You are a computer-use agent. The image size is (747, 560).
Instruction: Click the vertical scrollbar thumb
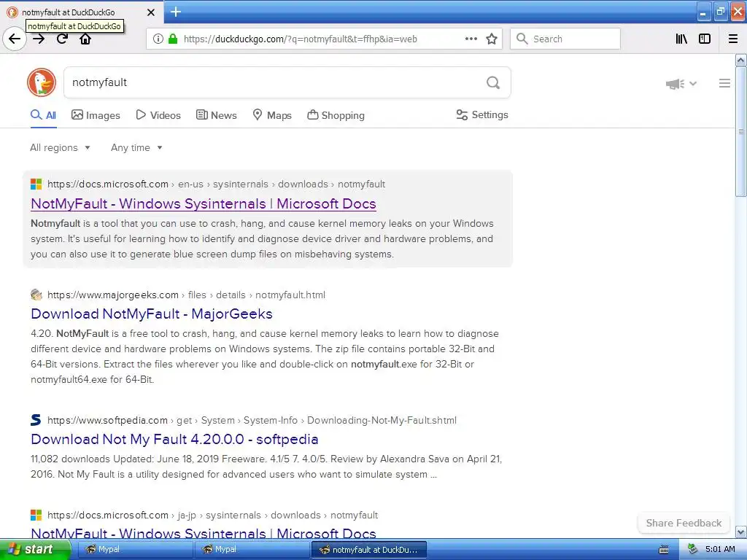[741, 131]
